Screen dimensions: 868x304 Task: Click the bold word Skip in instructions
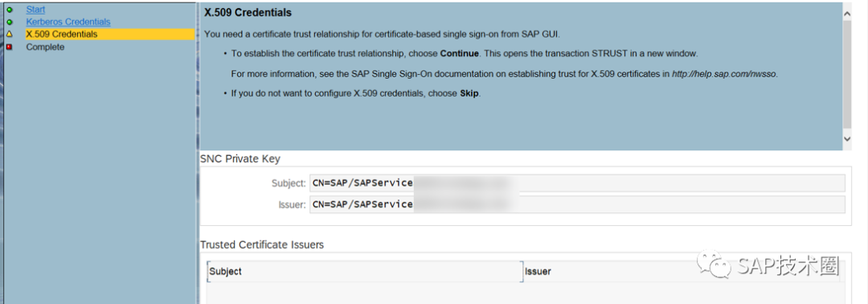pos(469,93)
